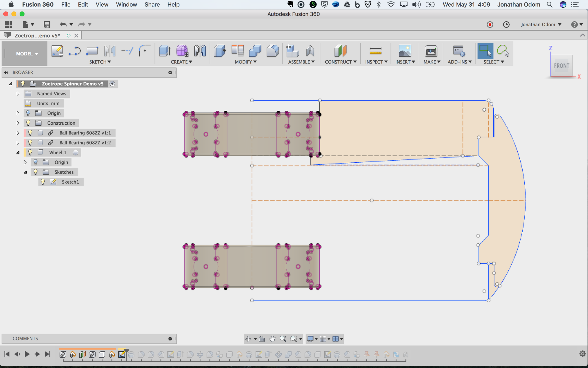The height and width of the screenshot is (368, 588).
Task: Click the timeline settings gear
Action: pos(582,354)
